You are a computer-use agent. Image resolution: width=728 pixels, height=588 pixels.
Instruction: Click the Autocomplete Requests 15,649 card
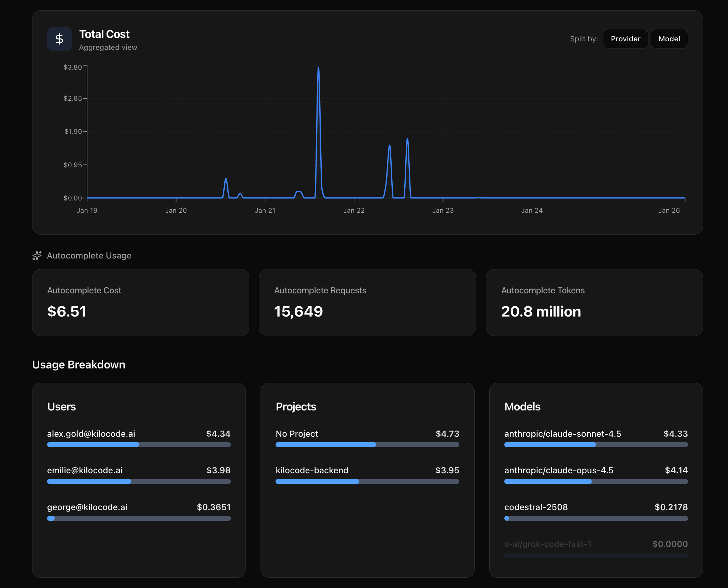tap(367, 302)
